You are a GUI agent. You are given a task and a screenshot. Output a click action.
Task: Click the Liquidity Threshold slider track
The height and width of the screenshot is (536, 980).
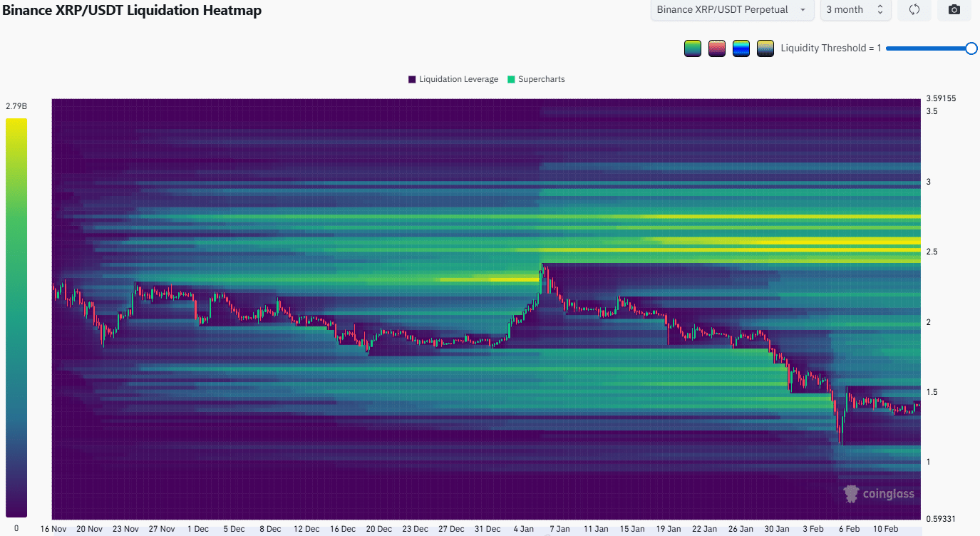(927, 48)
